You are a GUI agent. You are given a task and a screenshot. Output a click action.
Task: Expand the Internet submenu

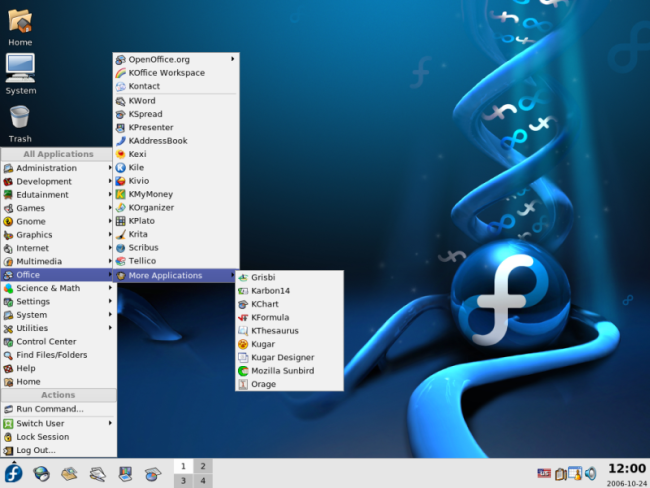(x=58, y=248)
